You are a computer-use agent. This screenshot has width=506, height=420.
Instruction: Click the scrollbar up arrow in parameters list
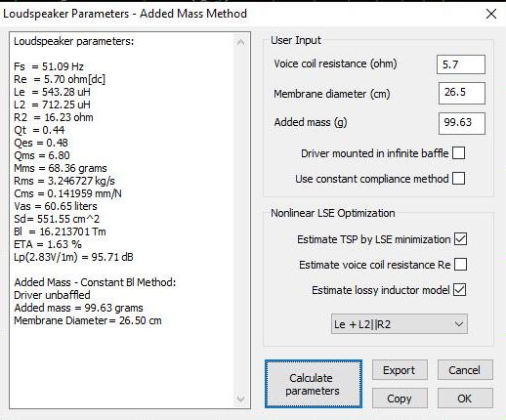click(240, 42)
